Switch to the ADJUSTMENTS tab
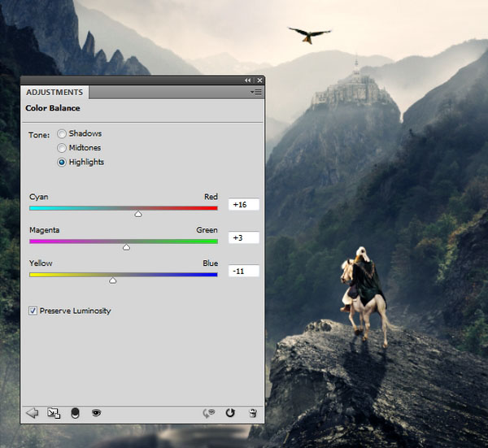Screen dimensions: 488x448 (54, 93)
